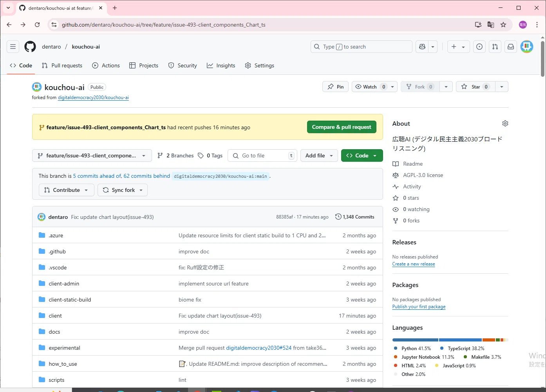This screenshot has width=546, height=392.
Task: Click the GitHub Octocat logo
Action: pyautogui.click(x=30, y=47)
